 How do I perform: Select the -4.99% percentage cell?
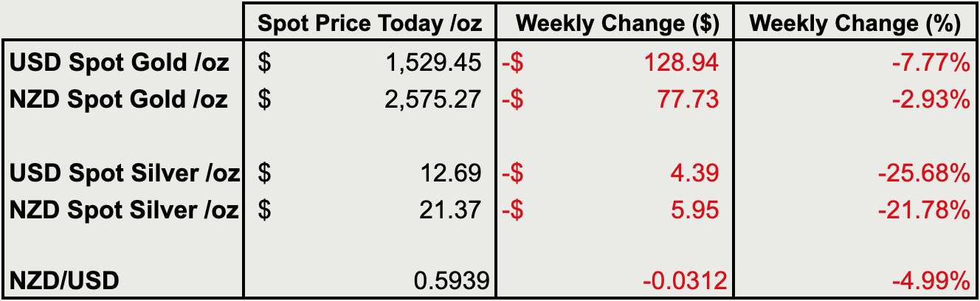pos(854,281)
